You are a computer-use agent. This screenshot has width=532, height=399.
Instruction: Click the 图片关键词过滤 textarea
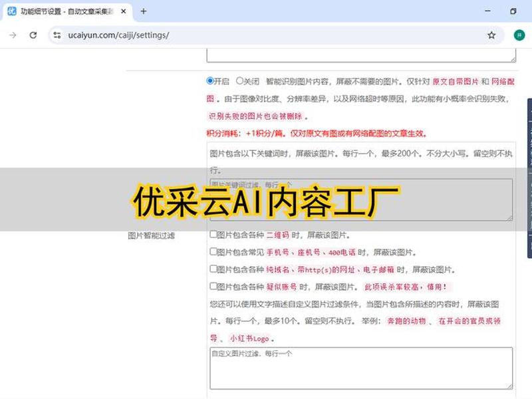pyautogui.click(x=361, y=200)
